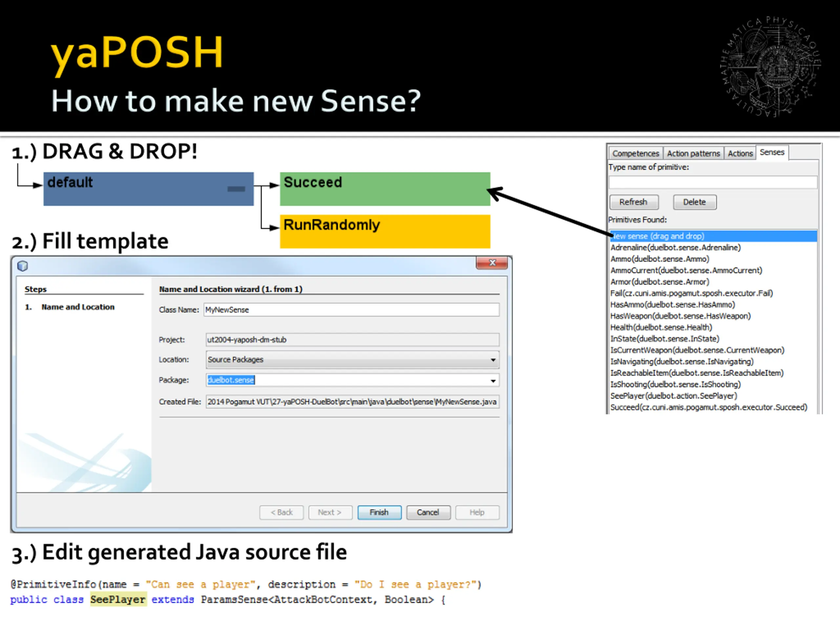Select New sense (drag and drop) entry
840x630 pixels.
click(x=713, y=236)
